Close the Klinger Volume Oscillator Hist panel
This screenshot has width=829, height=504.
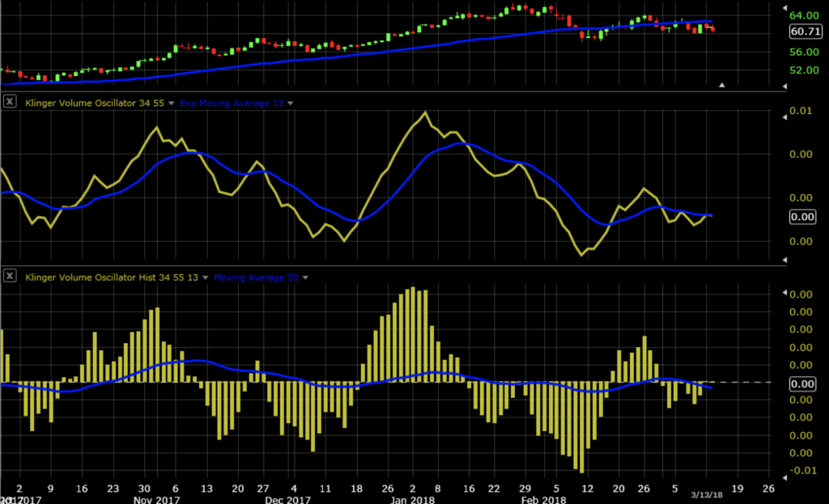point(10,277)
